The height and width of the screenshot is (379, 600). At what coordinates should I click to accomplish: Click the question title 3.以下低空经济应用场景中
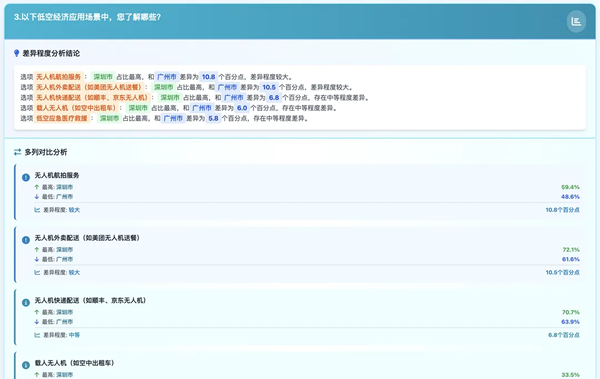(87, 17)
